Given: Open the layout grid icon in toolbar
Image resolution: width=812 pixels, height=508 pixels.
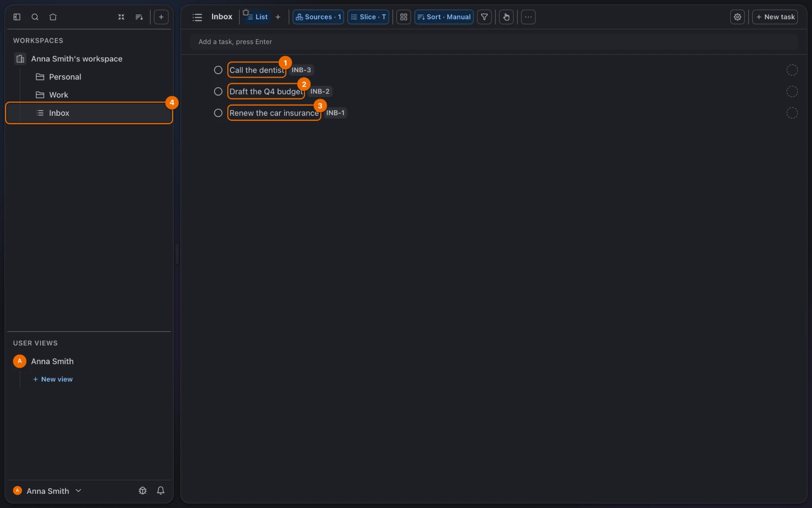Looking at the screenshot, I should pos(403,17).
